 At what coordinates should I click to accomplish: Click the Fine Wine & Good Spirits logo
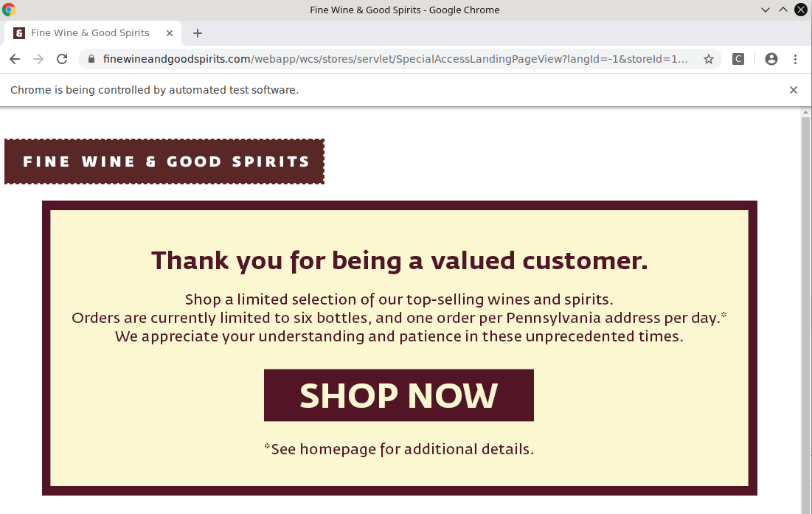pyautogui.click(x=164, y=162)
